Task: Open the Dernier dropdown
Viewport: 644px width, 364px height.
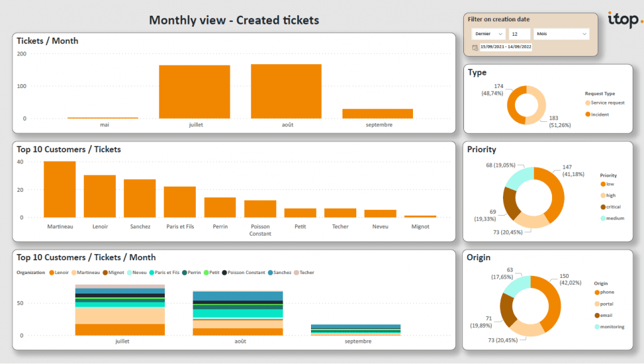Action: [489, 33]
